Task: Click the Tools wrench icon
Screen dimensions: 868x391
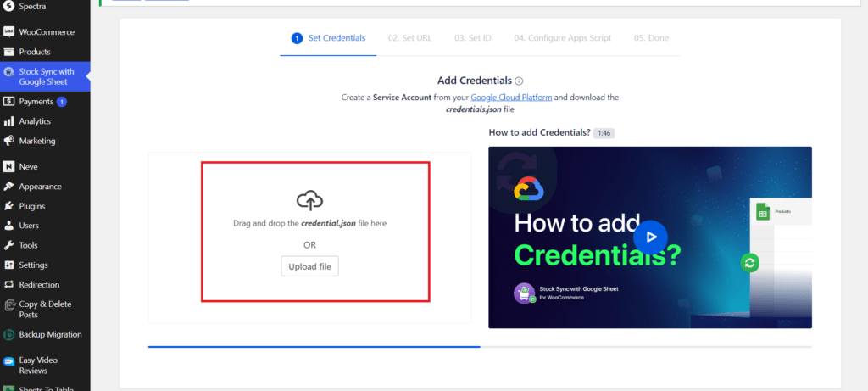Action: coord(8,245)
